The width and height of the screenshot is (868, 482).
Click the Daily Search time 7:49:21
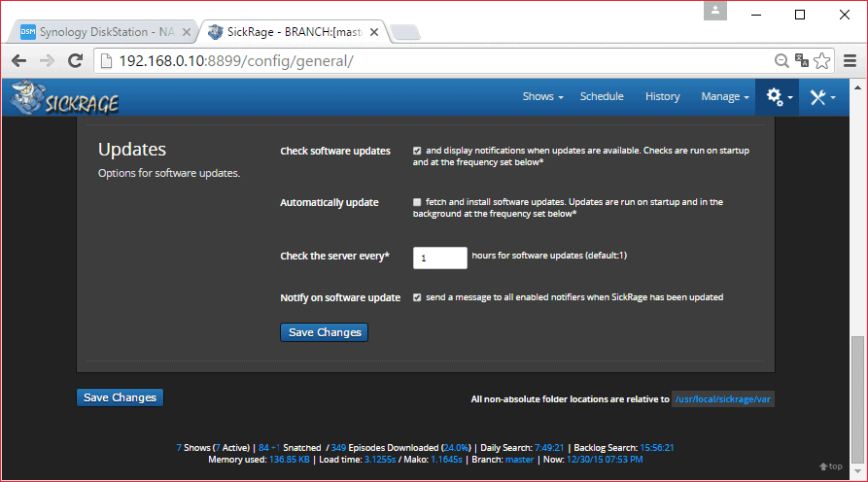[549, 448]
